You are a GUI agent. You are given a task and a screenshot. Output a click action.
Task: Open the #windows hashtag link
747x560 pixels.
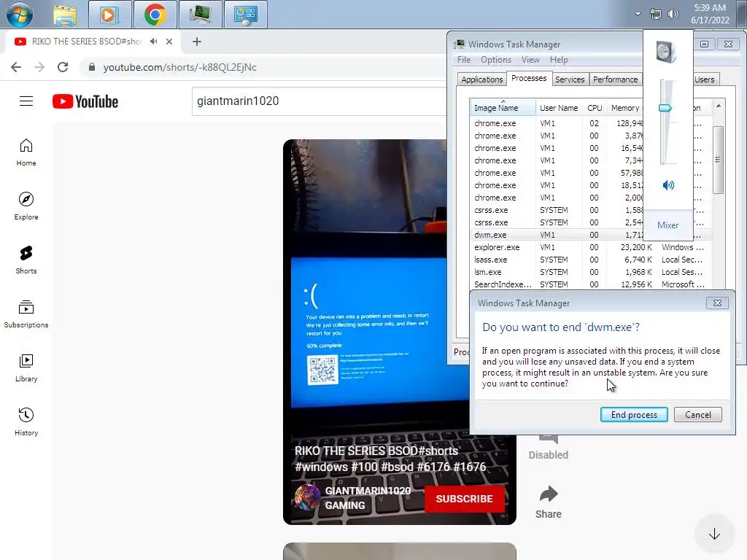321,467
